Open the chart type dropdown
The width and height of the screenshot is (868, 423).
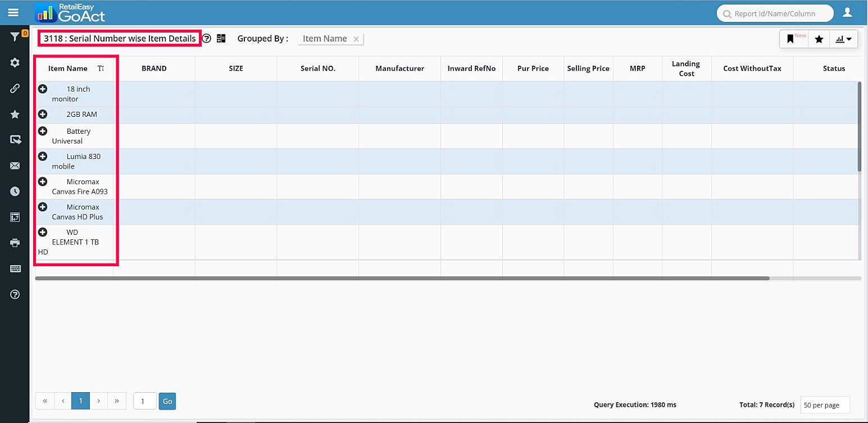pos(843,39)
